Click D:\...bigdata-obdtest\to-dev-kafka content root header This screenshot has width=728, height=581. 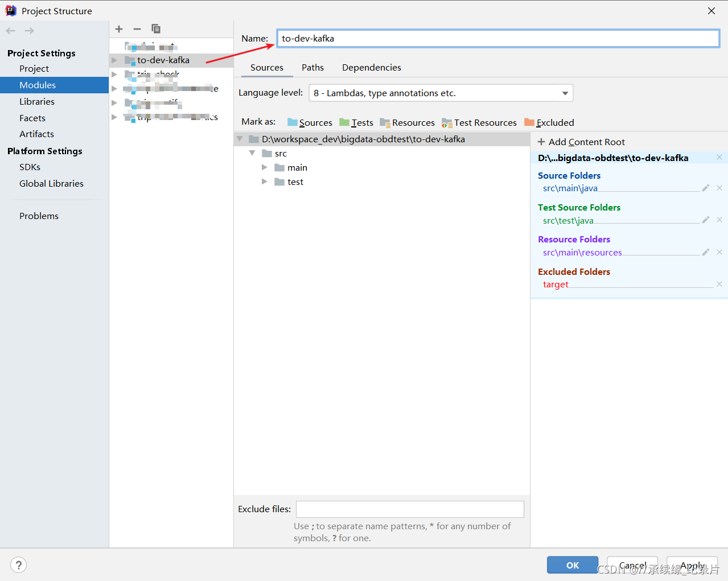(613, 158)
